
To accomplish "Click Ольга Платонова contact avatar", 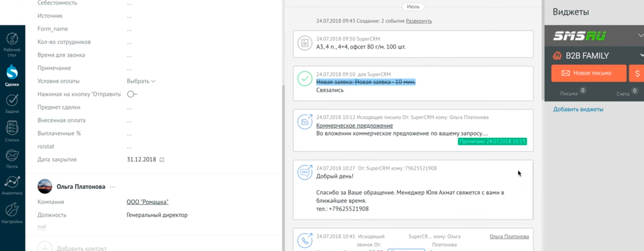I will point(45,187).
